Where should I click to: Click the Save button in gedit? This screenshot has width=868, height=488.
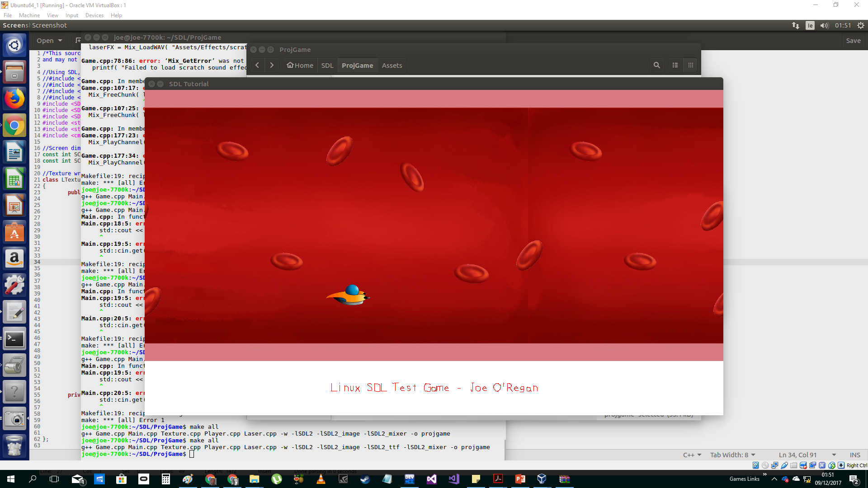pos(853,40)
